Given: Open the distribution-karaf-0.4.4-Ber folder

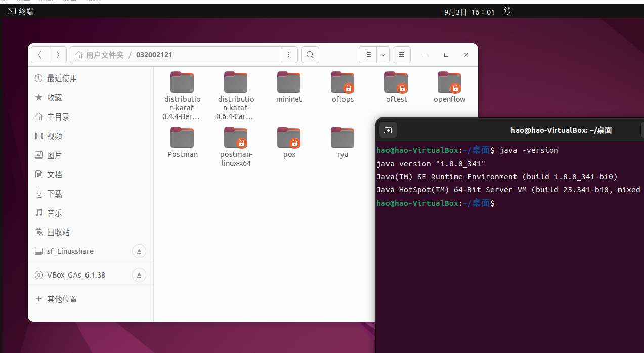Looking at the screenshot, I should pos(182,95).
